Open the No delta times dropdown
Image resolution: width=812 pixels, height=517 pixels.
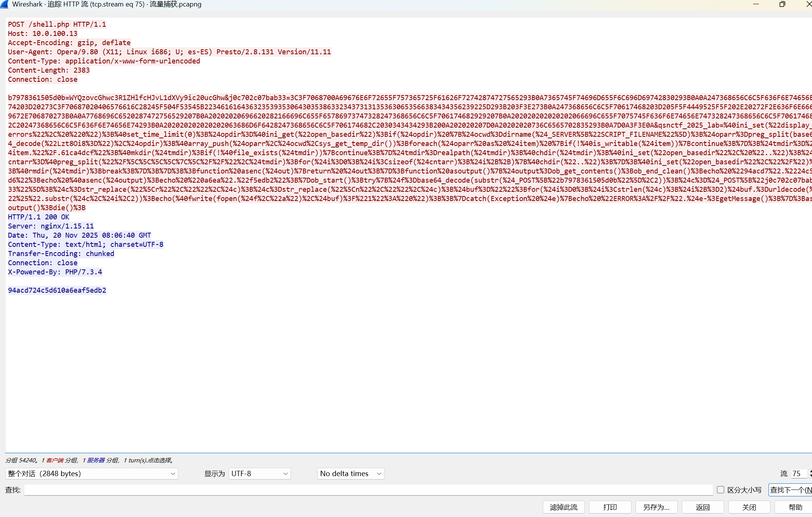(x=350, y=473)
